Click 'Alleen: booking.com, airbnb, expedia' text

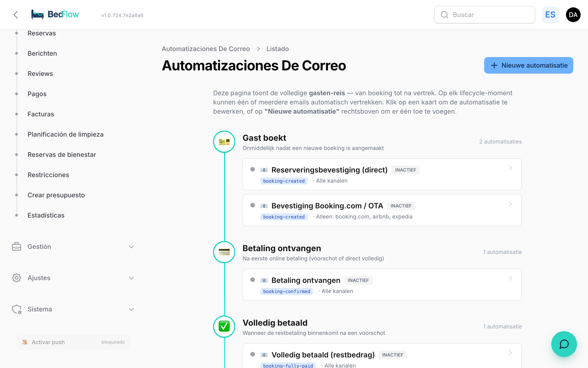coord(364,216)
